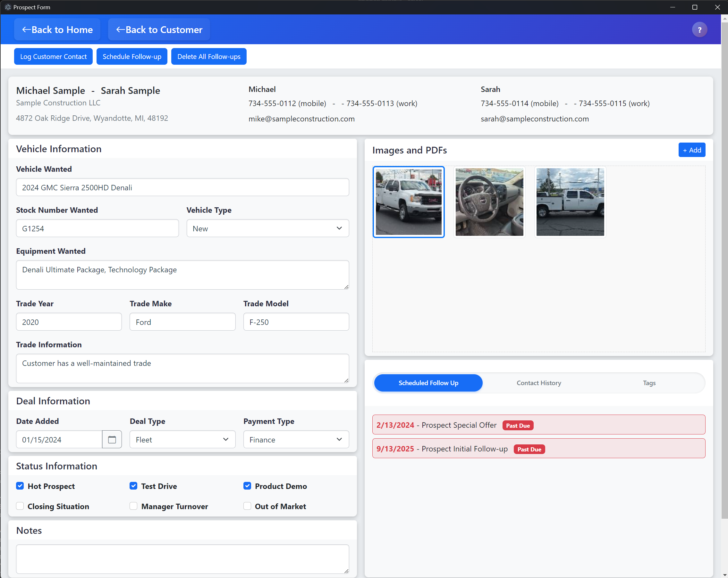Click the help question mark icon
Viewport: 728px width, 578px height.
point(699,30)
